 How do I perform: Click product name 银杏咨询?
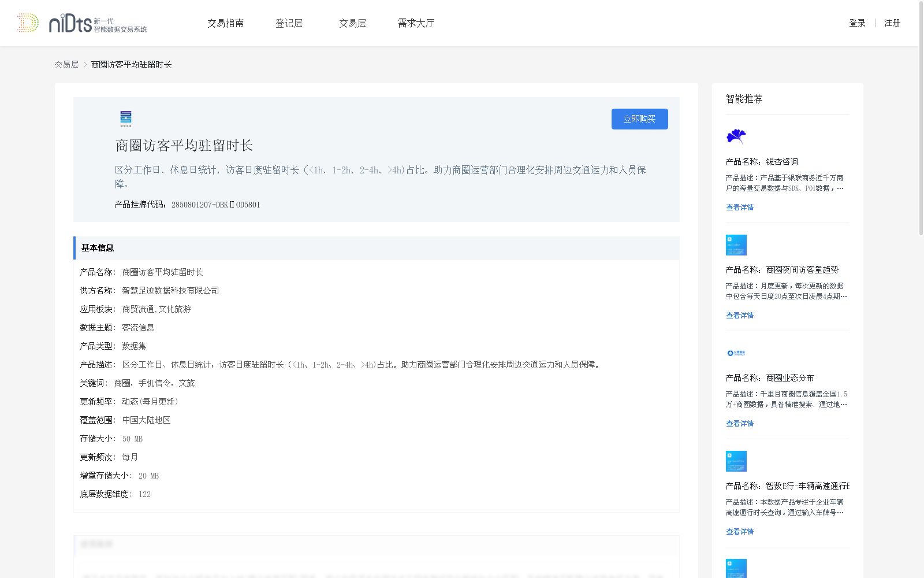click(x=782, y=162)
